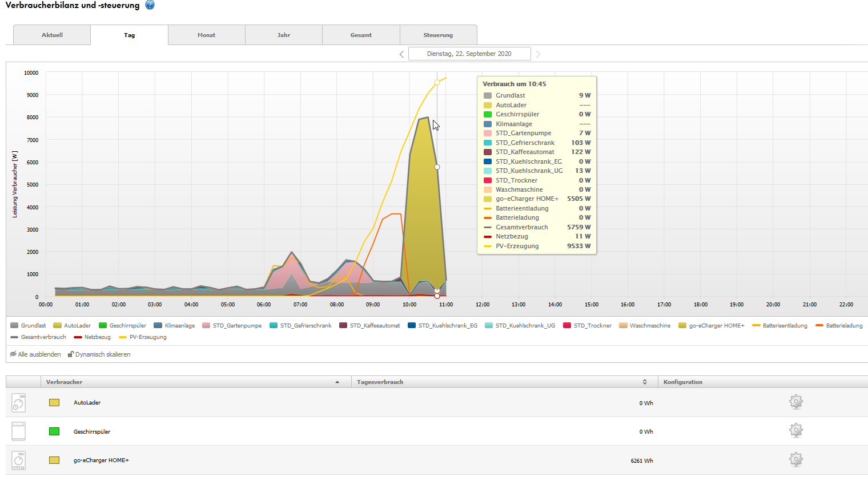The height and width of the screenshot is (477, 868).
Task: Go to the next day arrow
Action: pyautogui.click(x=538, y=54)
